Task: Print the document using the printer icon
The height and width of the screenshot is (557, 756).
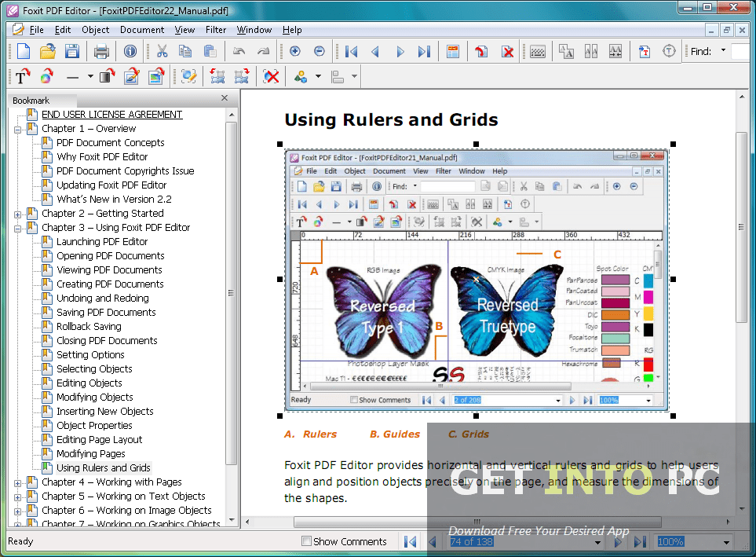Action: point(101,51)
